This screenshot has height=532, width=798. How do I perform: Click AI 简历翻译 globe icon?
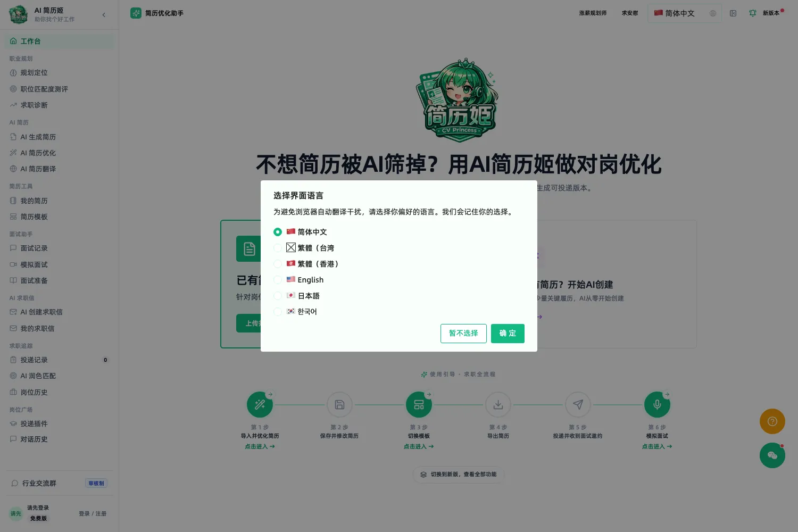[13, 169]
